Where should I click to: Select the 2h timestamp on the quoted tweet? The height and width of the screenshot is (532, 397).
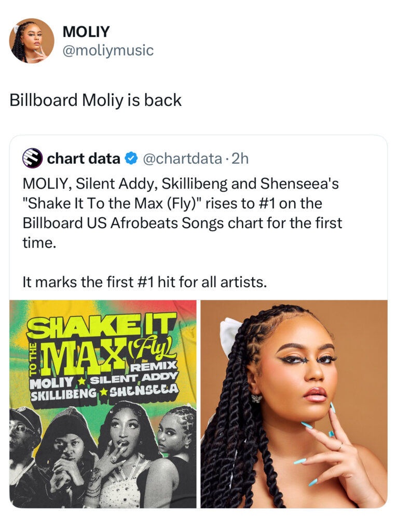pyautogui.click(x=240, y=158)
